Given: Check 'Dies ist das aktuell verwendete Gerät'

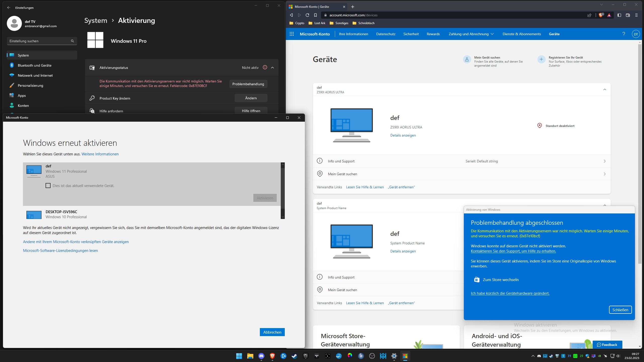Looking at the screenshot, I should pyautogui.click(x=48, y=186).
